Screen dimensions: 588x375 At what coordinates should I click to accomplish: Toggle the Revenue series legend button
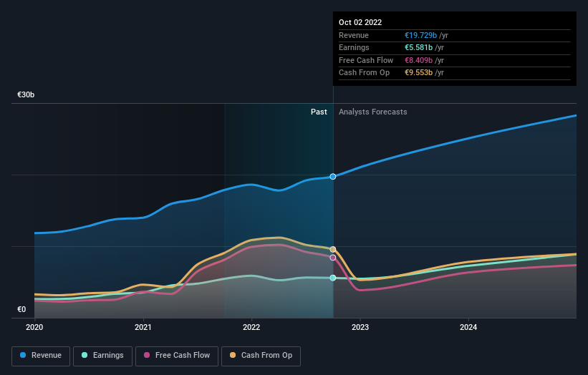tap(41, 356)
